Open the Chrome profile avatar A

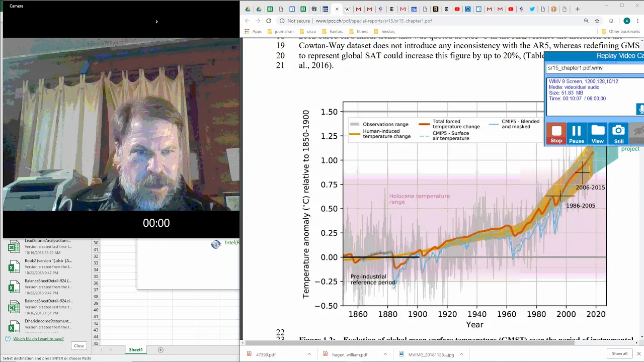(x=626, y=21)
